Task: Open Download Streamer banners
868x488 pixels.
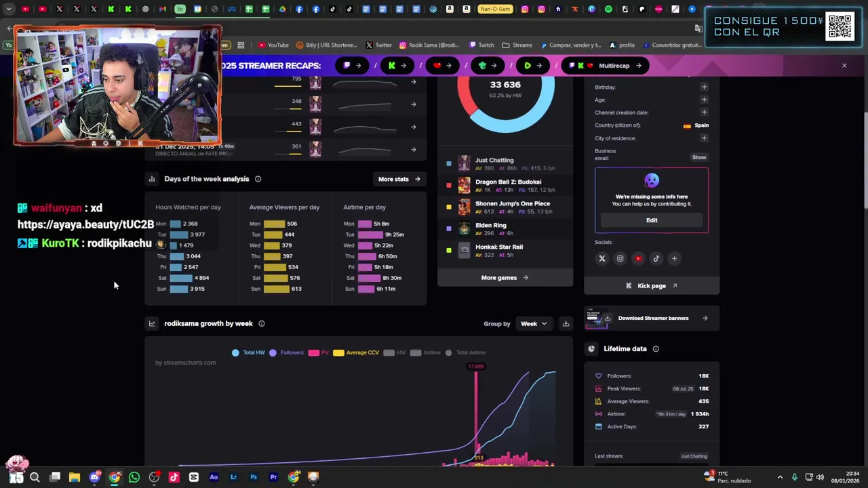Action: [652, 318]
